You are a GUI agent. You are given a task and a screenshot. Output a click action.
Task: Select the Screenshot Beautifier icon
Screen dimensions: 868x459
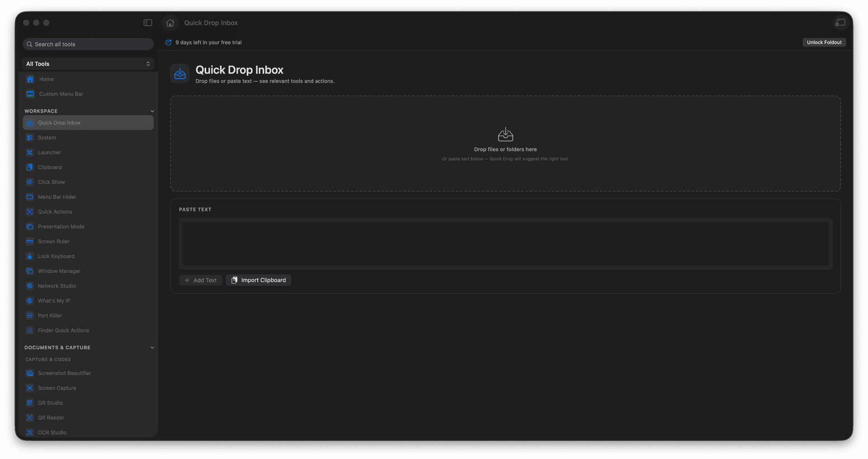[x=30, y=373]
